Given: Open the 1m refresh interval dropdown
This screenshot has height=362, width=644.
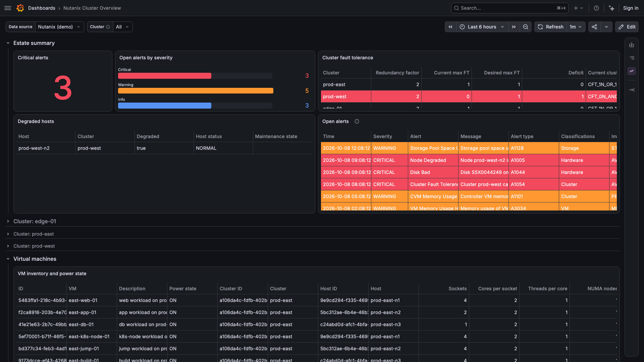Looking at the screenshot, I should [x=576, y=27].
